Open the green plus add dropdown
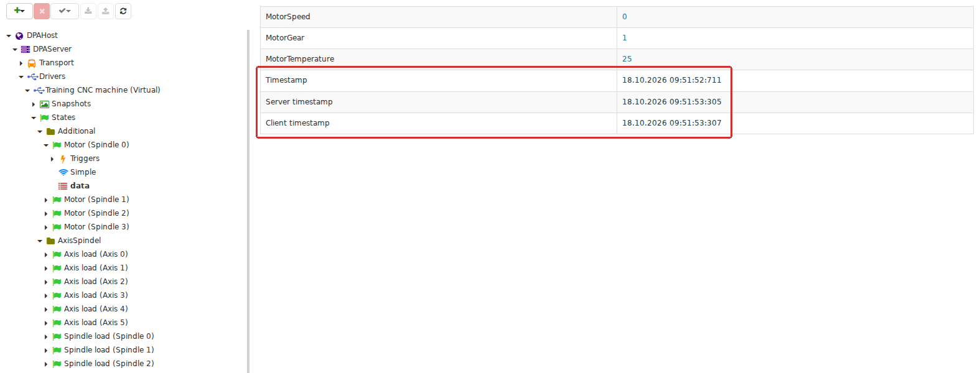This screenshot has height=373, width=980. coord(19,11)
